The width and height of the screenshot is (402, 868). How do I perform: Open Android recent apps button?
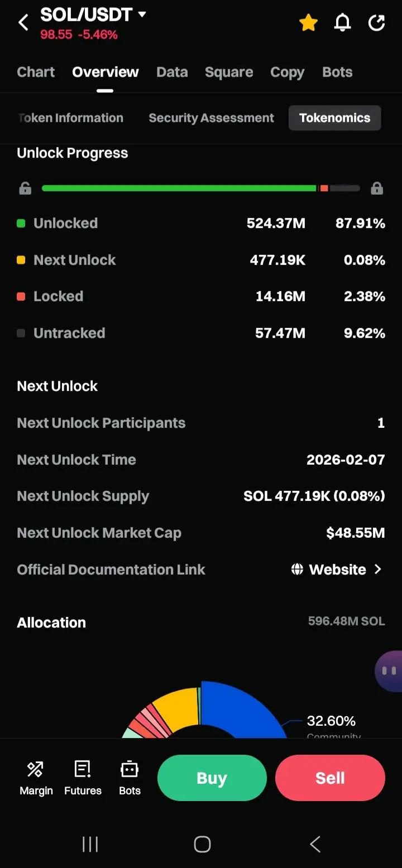(90, 844)
